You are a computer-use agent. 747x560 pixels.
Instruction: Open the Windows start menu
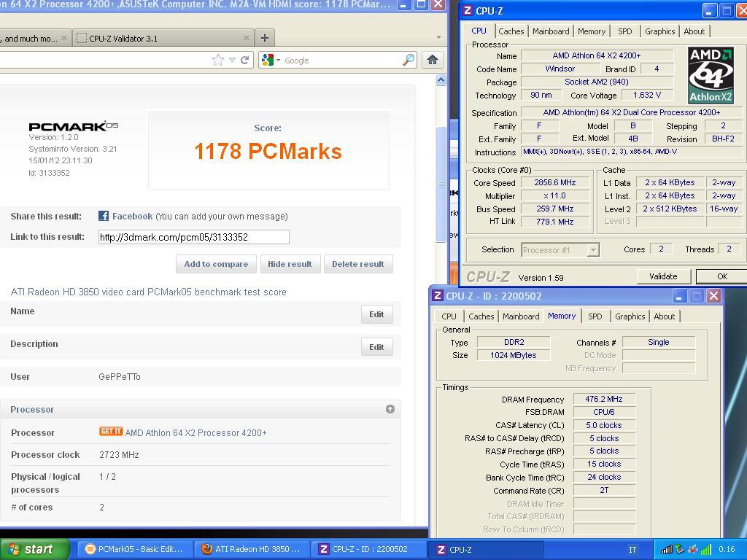(x=34, y=550)
